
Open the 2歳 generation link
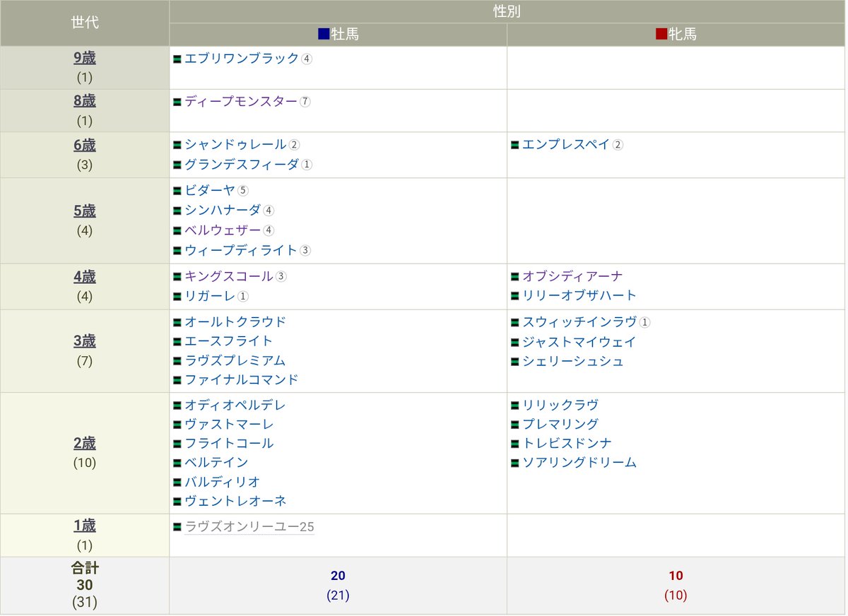coord(85,444)
